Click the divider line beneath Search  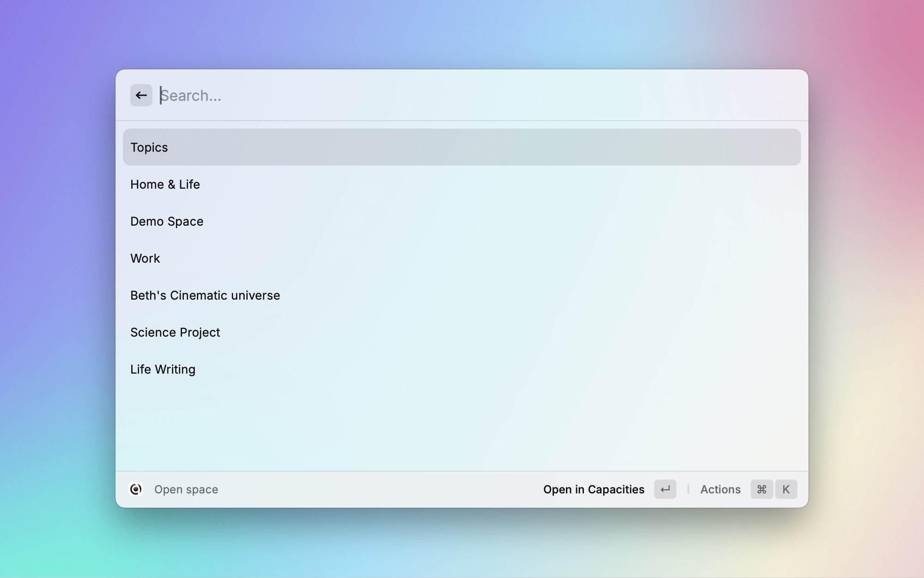click(x=461, y=121)
